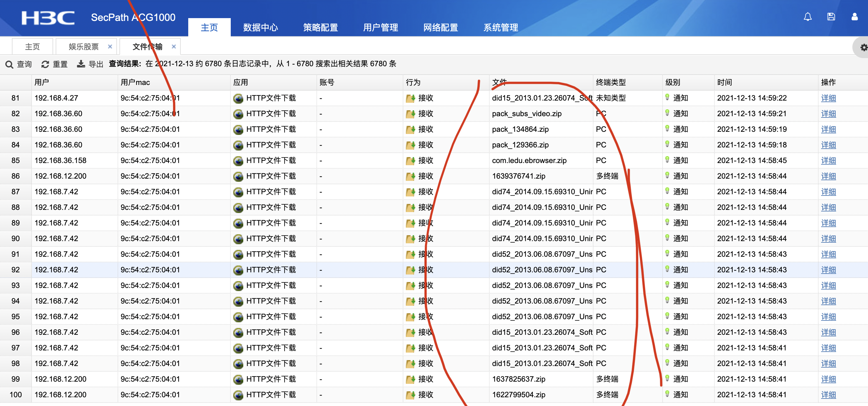This screenshot has width=868, height=406.
Task: Click the export download icon
Action: 81,64
